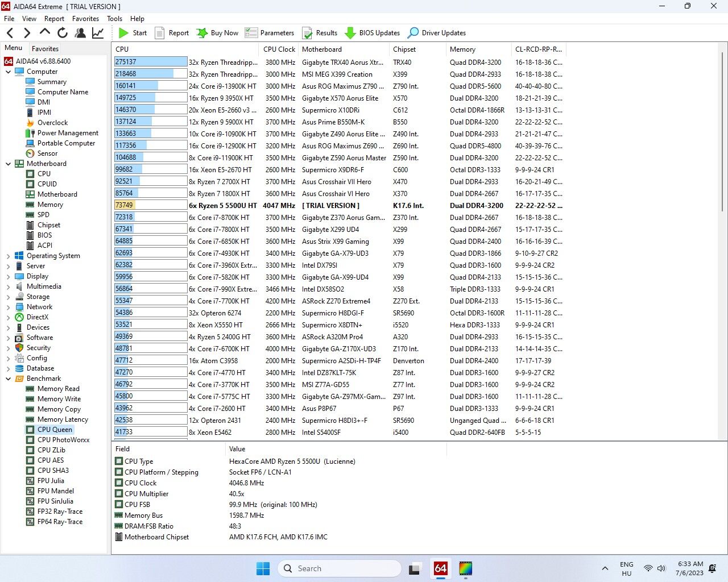Screen dimensions: 728x582
Task: Select the Sensor item
Action: tap(47, 153)
